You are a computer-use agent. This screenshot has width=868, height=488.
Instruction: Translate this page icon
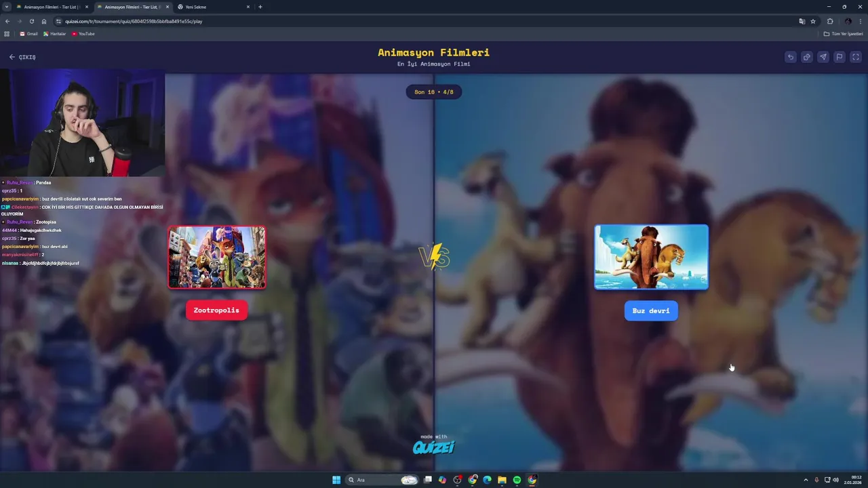pos(802,21)
